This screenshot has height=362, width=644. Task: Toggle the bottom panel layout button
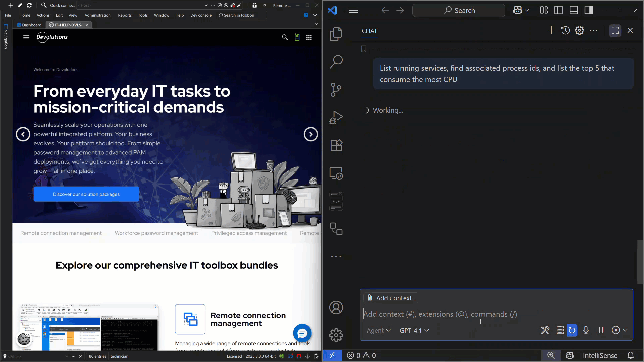point(574,10)
